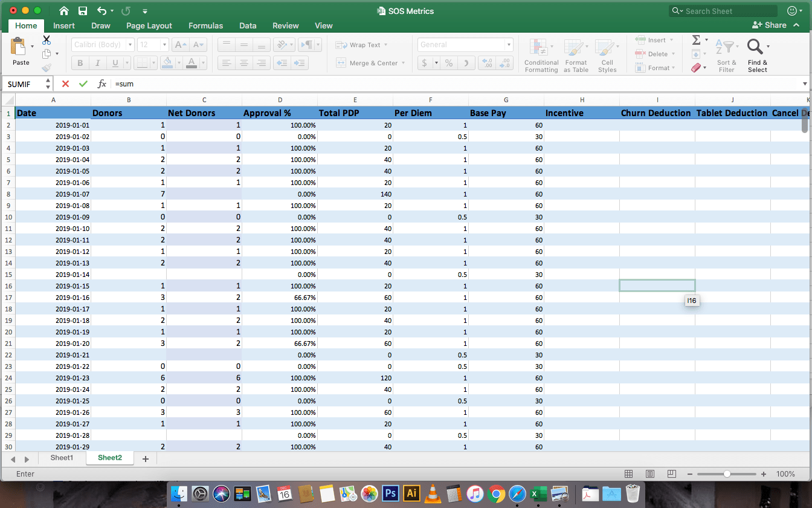This screenshot has width=812, height=508.
Task: Switch to Page Layout view in status bar
Action: click(649, 474)
